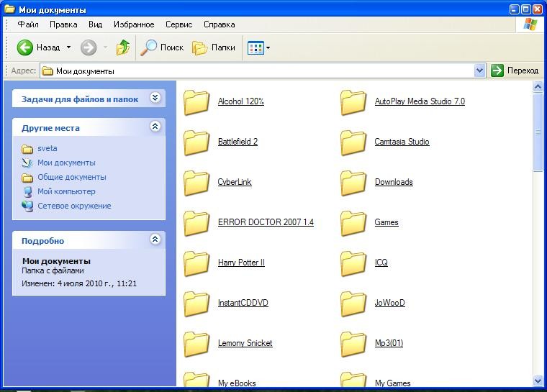
Task: Select the AutoPlay Media Studio 7.0 folder icon
Action: [x=353, y=102]
